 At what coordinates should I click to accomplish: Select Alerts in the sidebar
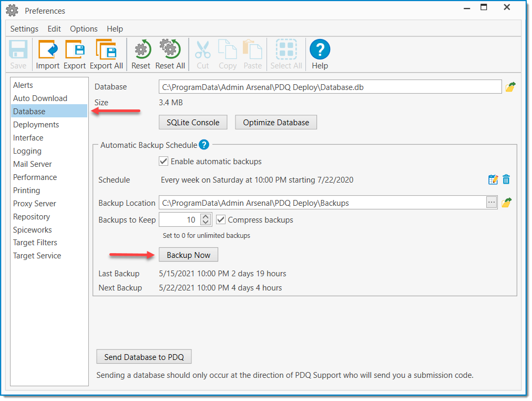tap(49, 85)
